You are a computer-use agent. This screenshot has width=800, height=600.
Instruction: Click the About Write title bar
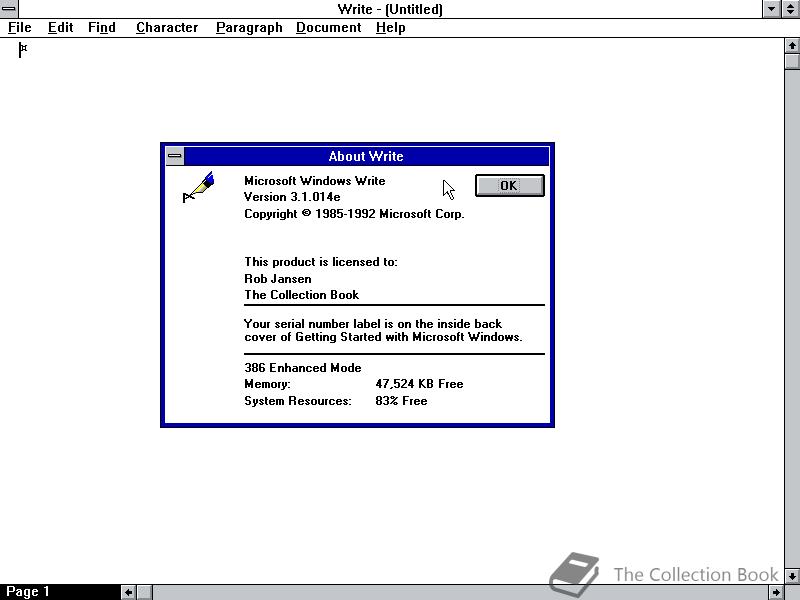(366, 156)
